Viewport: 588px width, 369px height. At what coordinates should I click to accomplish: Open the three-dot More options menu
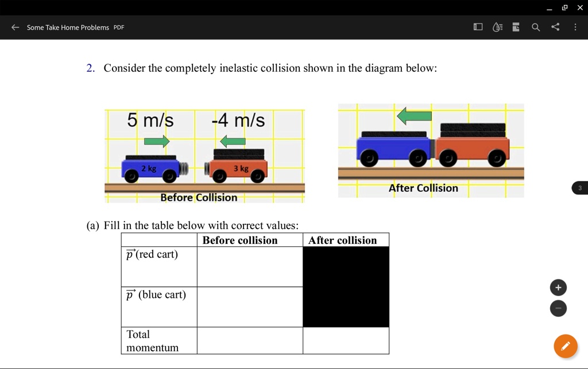click(575, 27)
